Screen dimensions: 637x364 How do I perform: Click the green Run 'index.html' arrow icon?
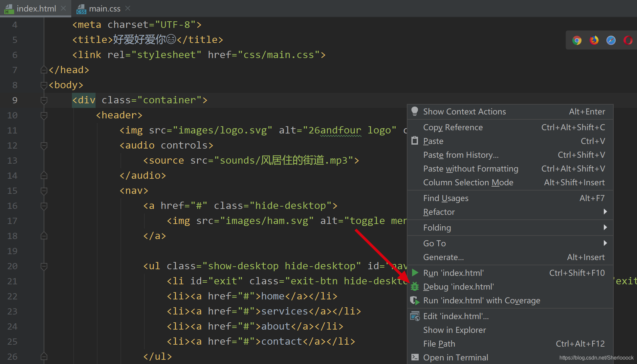click(415, 273)
